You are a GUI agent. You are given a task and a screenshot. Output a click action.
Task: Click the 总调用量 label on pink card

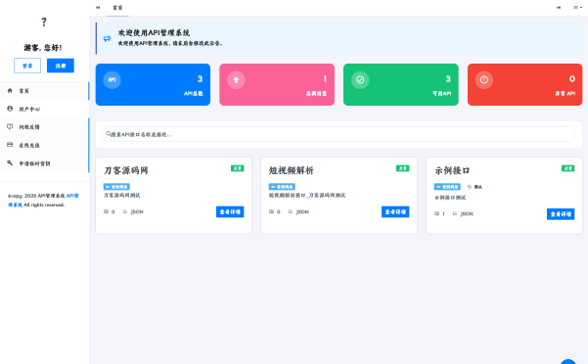pyautogui.click(x=316, y=93)
